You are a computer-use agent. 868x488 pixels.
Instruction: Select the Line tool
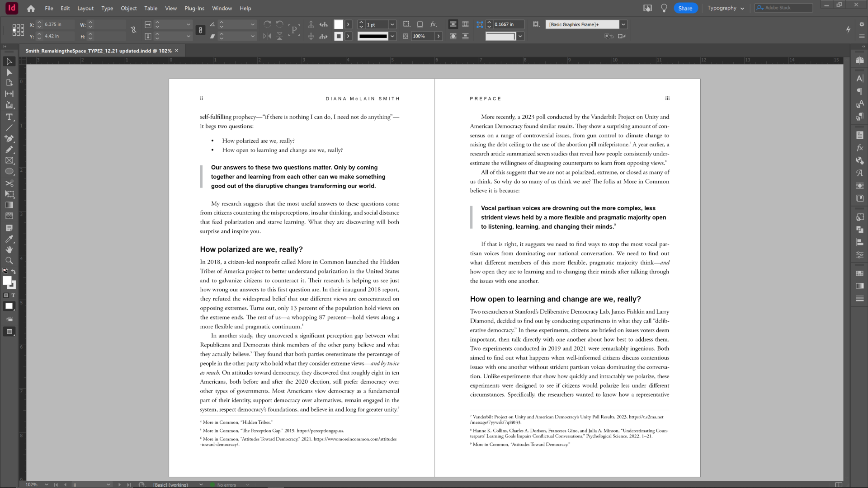click(x=9, y=128)
